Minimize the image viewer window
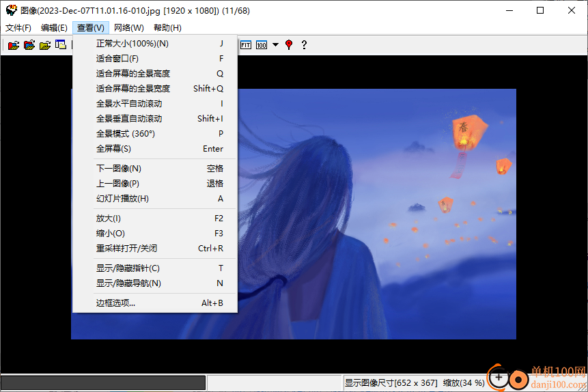This screenshot has height=392, width=588. (509, 10)
